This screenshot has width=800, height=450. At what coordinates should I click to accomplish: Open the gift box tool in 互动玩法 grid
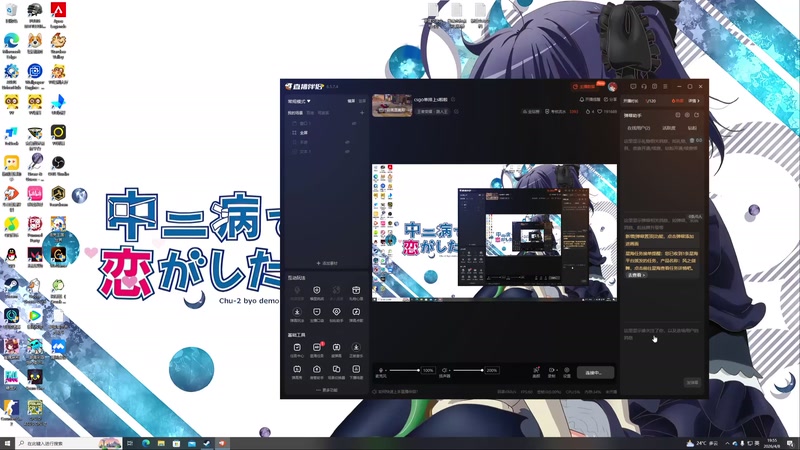356,292
